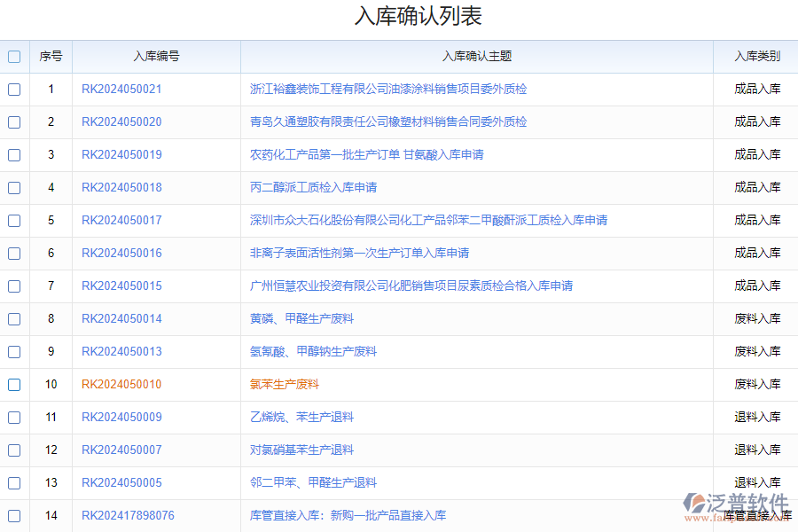
Task: Open 氯苯生产废料 entry
Action: point(286,385)
